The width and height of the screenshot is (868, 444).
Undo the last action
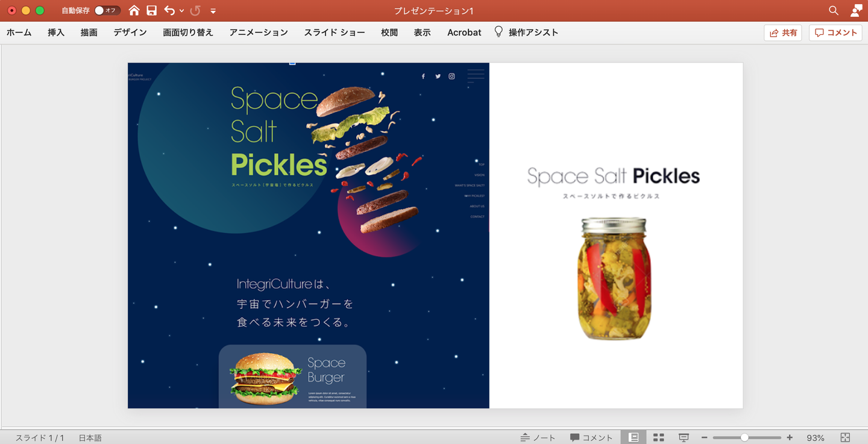[x=169, y=10]
